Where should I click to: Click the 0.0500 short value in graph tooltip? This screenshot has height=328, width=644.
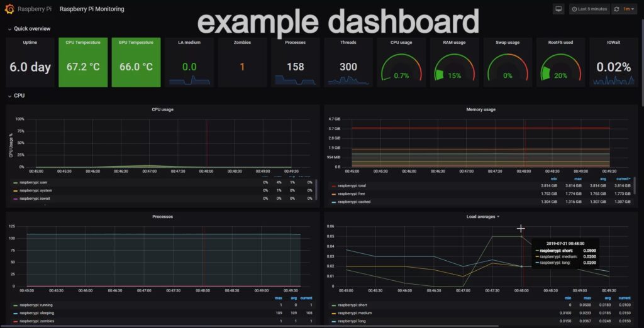point(589,250)
